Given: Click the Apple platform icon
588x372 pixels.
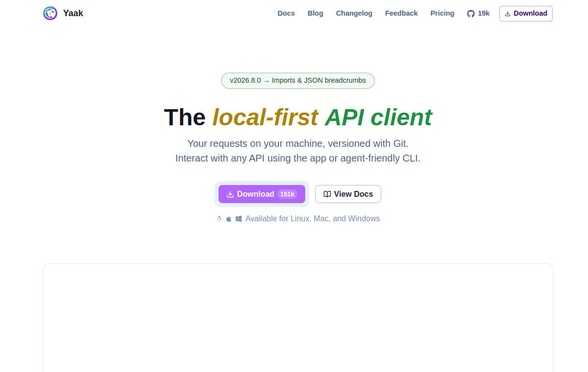Looking at the screenshot, I should click(229, 219).
